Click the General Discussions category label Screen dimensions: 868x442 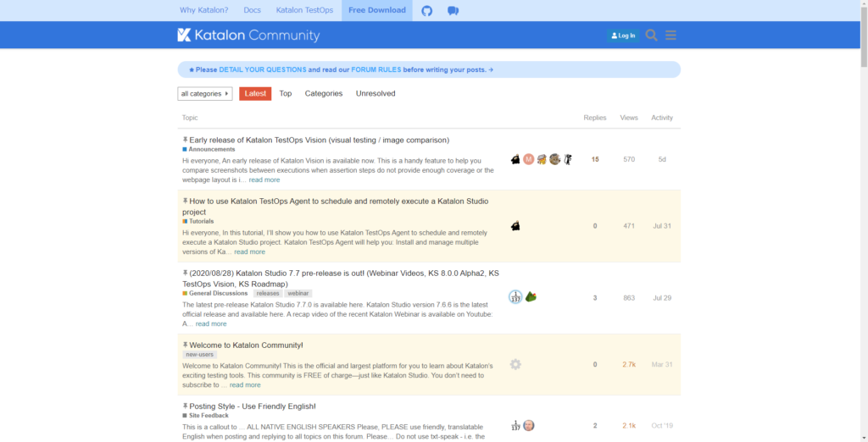[215, 293]
